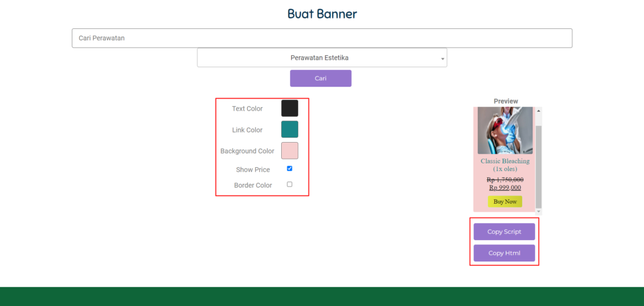Click the preview scrollbar down arrow
This screenshot has width=644, height=306.
pos(538,212)
